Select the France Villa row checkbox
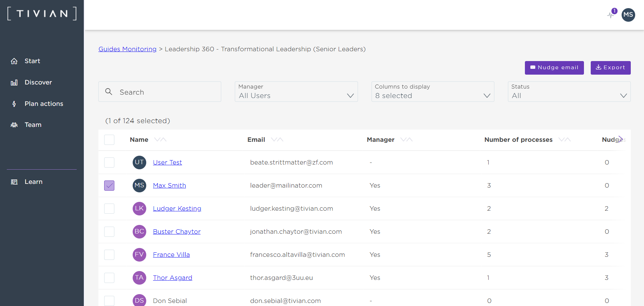 click(109, 255)
